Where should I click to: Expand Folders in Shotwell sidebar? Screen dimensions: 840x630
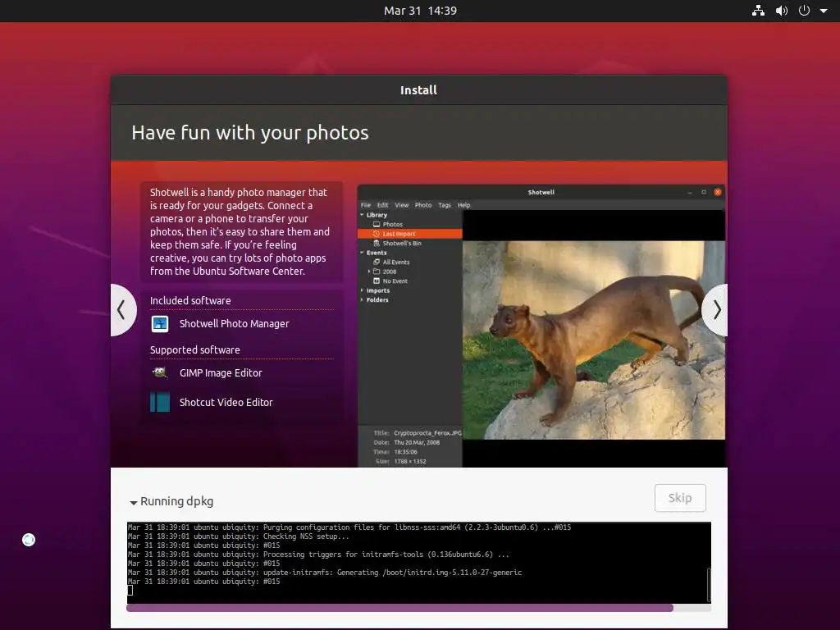[x=362, y=300]
